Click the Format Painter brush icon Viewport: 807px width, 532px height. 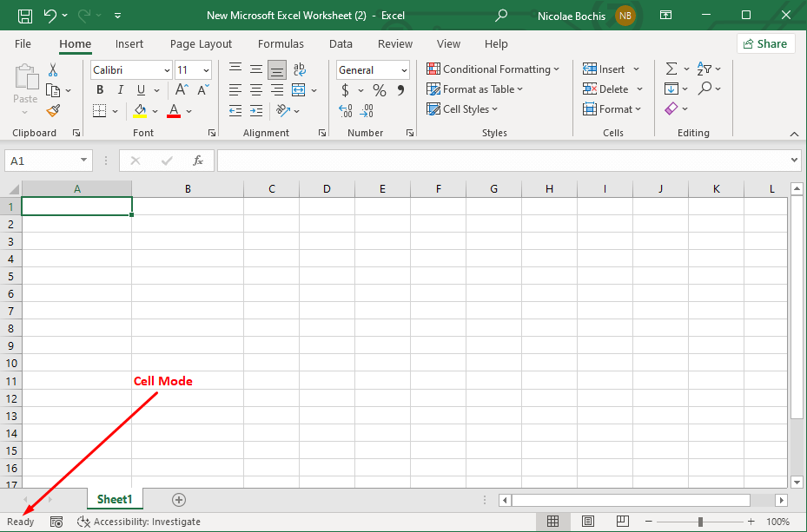[x=53, y=110]
